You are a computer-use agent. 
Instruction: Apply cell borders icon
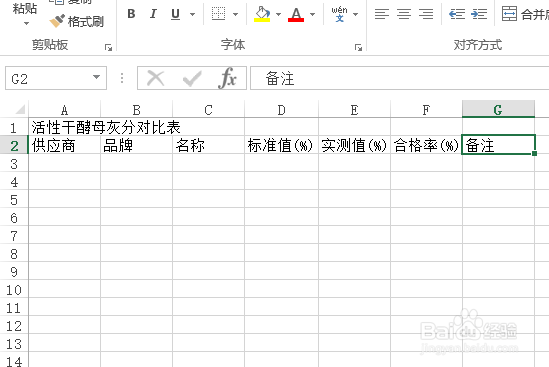coord(218,14)
